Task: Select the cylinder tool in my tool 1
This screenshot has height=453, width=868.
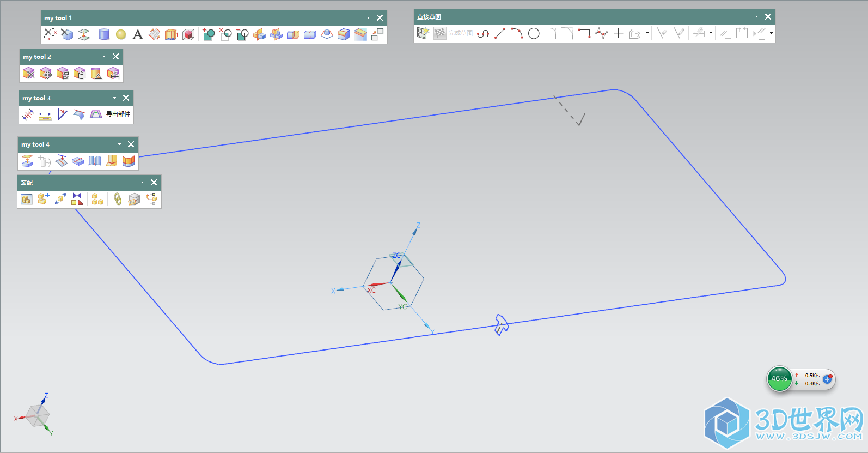Action: 104,34
